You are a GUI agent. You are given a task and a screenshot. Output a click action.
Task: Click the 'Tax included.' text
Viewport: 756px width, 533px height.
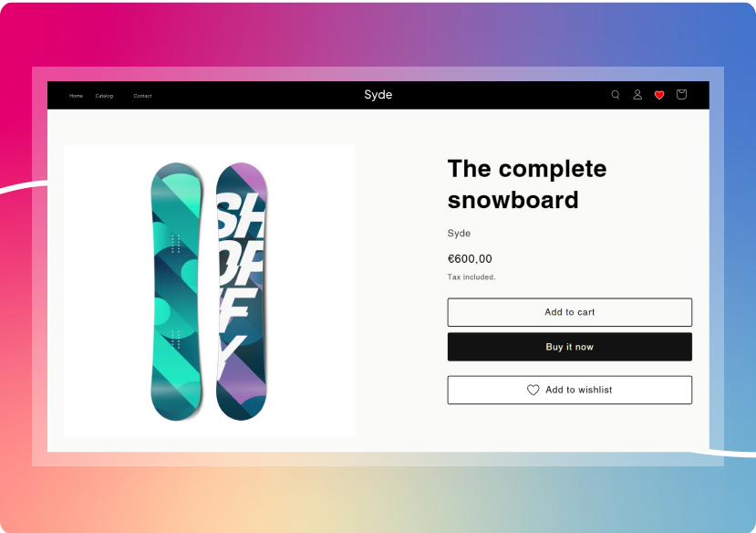pos(471,277)
